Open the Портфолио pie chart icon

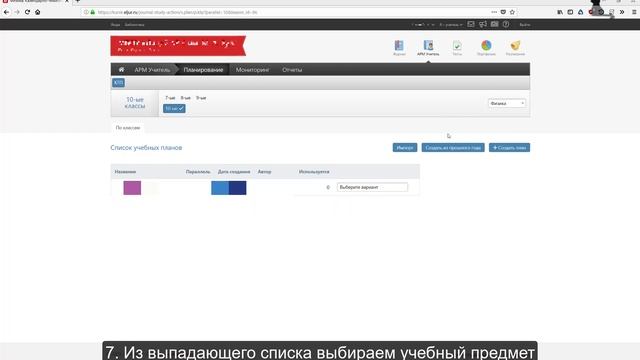click(486, 48)
